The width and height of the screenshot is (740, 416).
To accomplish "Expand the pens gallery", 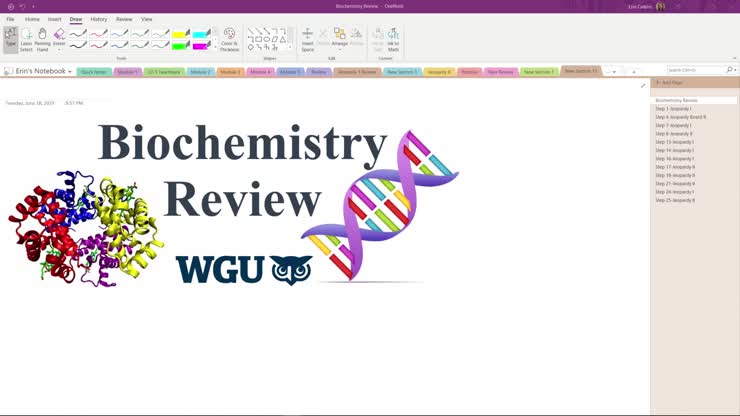I will click(216, 46).
